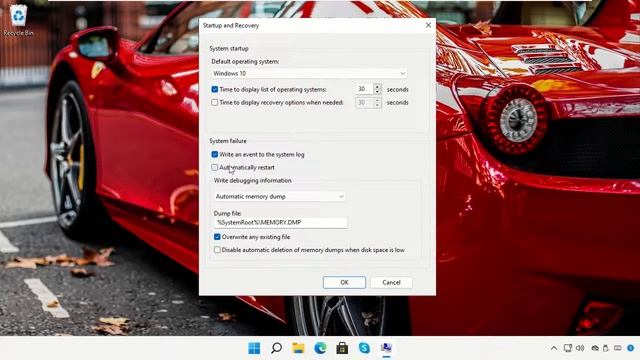This screenshot has height=360, width=640.
Task: Tick the Automatically restart checkbox
Action: (215, 167)
